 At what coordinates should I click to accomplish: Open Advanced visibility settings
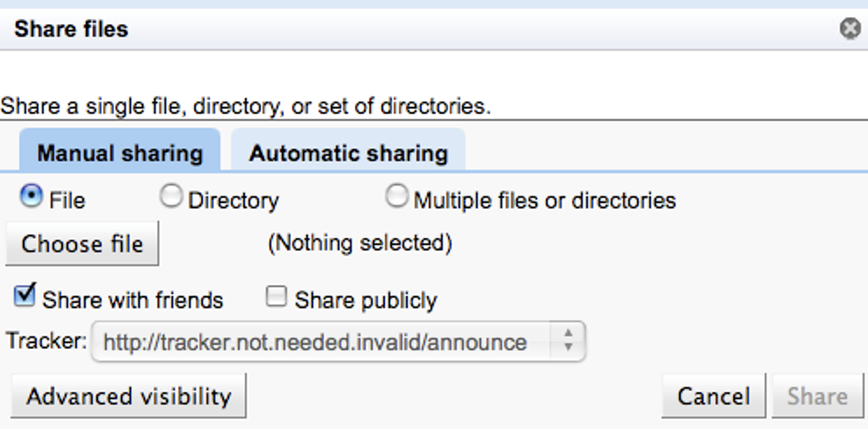128,396
